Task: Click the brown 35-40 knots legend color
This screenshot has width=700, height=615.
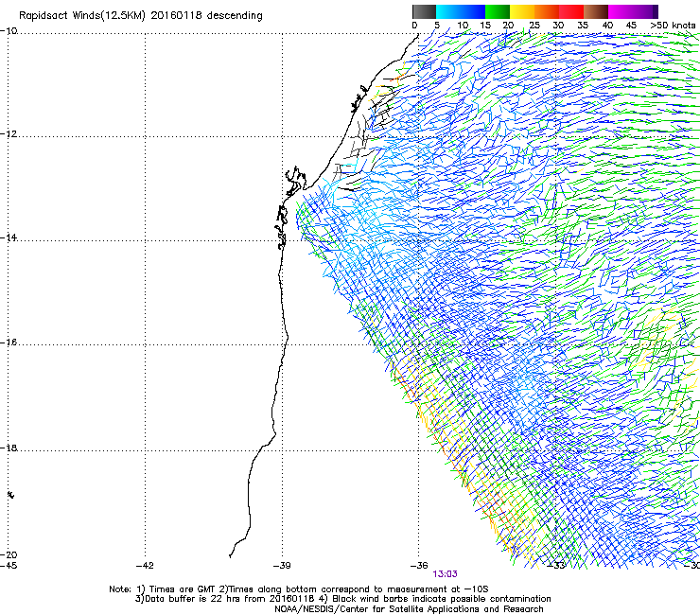Action: [x=596, y=11]
